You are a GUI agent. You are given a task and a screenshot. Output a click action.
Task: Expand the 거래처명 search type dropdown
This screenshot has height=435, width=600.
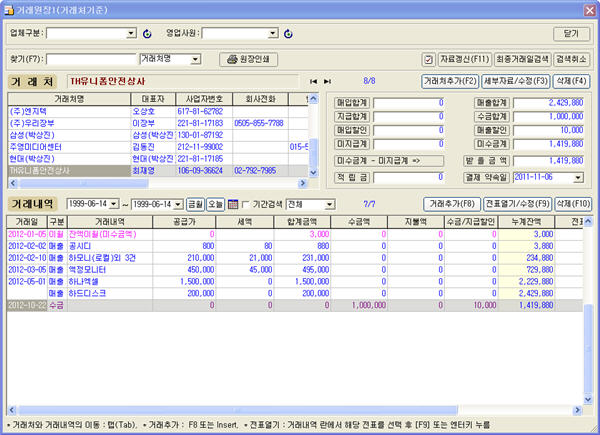click(196, 59)
